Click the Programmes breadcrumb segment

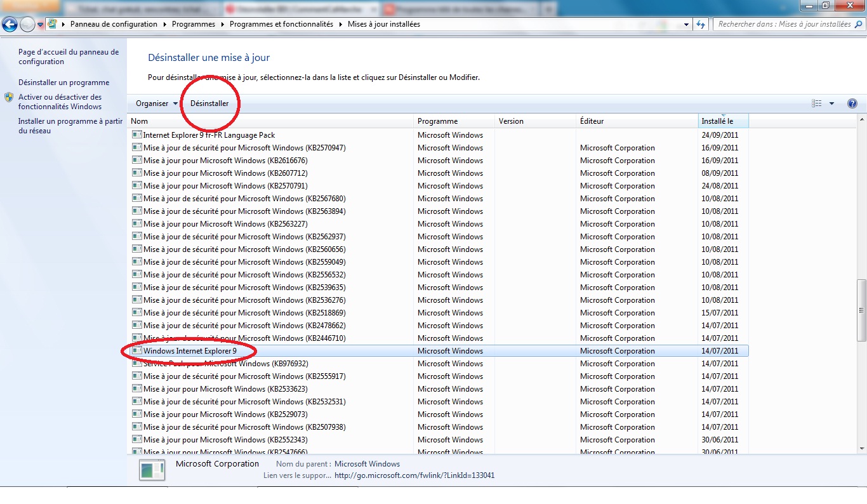click(x=194, y=24)
